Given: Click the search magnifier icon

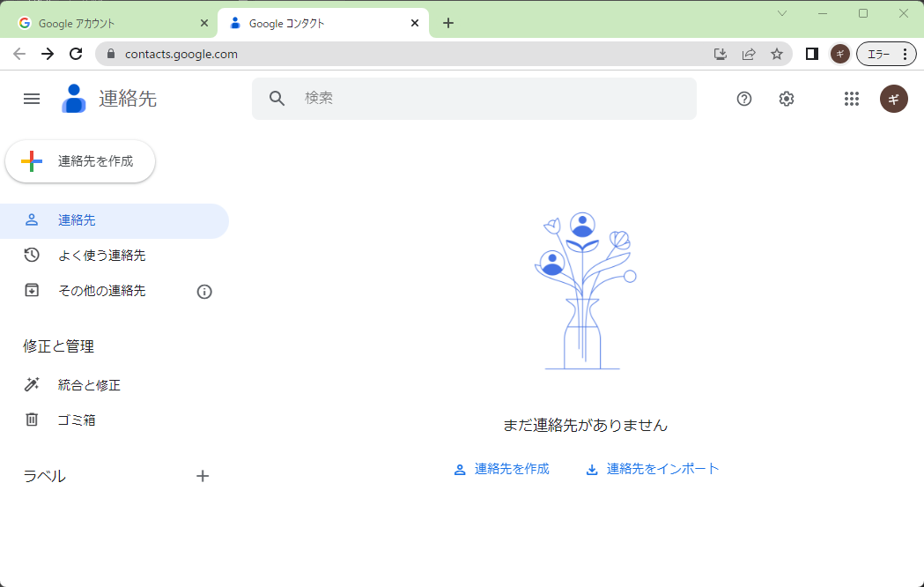Looking at the screenshot, I should (x=277, y=99).
